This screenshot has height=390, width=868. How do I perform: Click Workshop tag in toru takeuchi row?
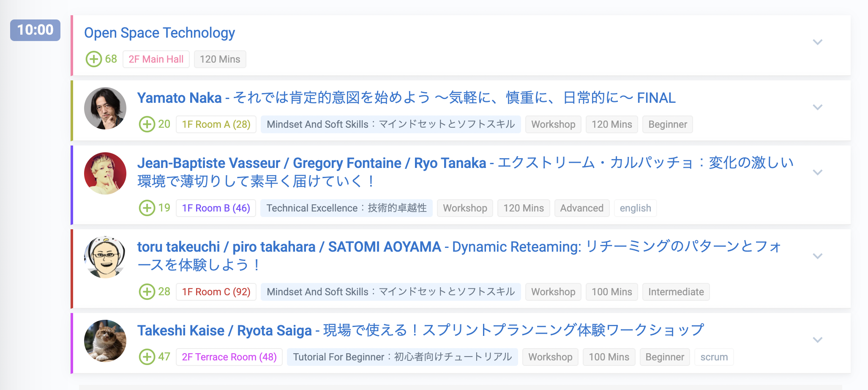coord(553,292)
